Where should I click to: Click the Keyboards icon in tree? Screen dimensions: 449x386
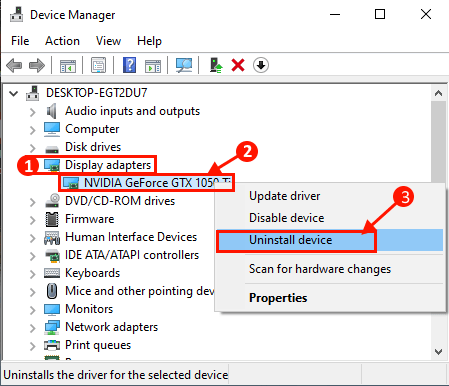52,273
